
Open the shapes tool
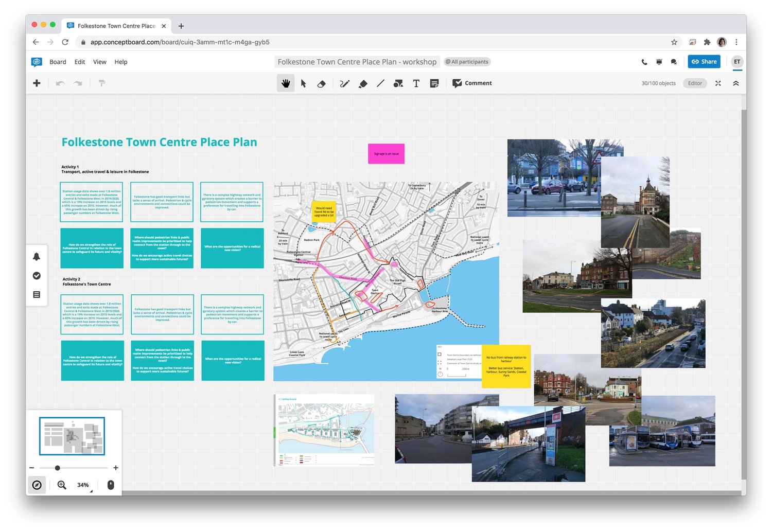click(x=398, y=83)
